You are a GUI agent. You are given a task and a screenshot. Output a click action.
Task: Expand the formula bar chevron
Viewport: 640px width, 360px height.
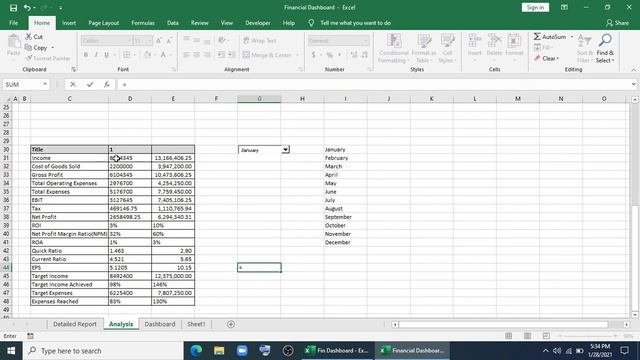(x=633, y=84)
